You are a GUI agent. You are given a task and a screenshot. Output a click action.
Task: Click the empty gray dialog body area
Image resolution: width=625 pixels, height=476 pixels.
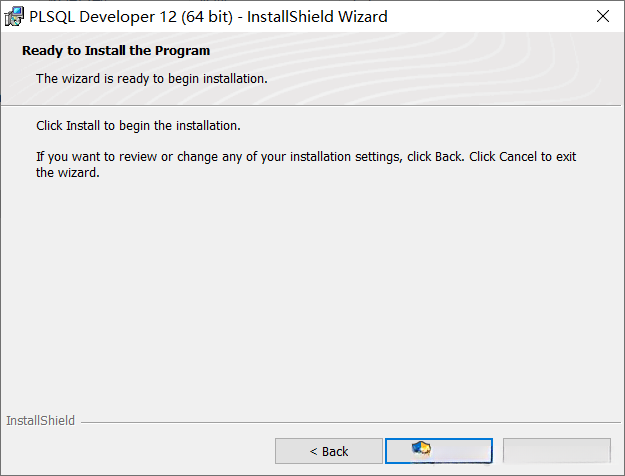coord(312,300)
